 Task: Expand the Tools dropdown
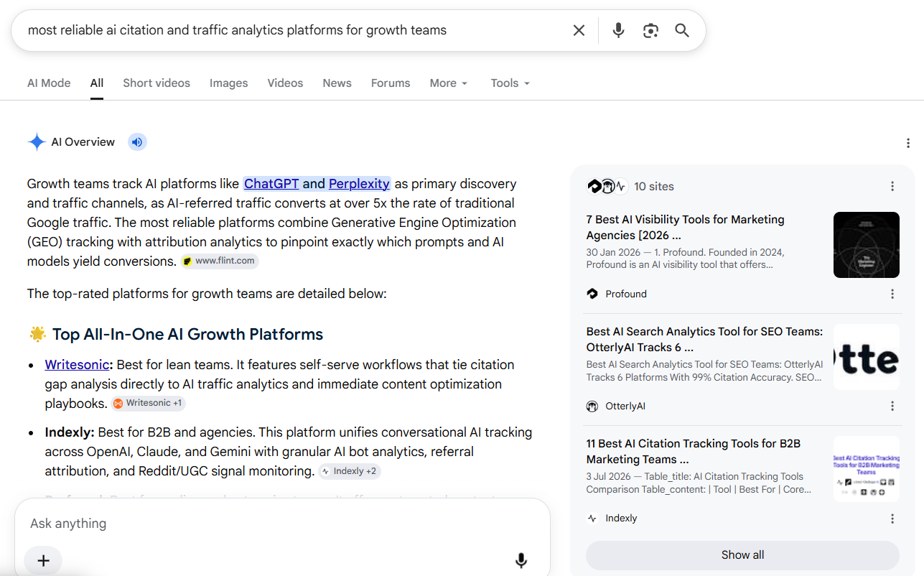pyautogui.click(x=510, y=83)
